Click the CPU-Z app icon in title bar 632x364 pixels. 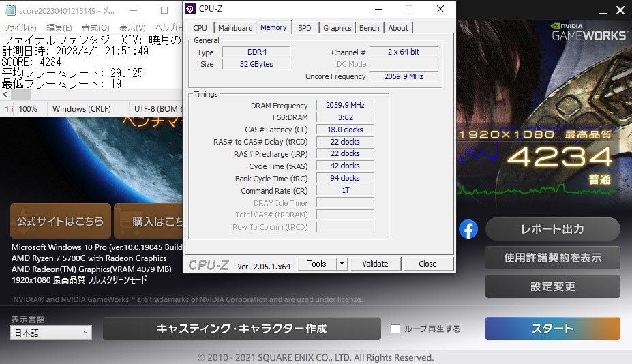pos(190,9)
